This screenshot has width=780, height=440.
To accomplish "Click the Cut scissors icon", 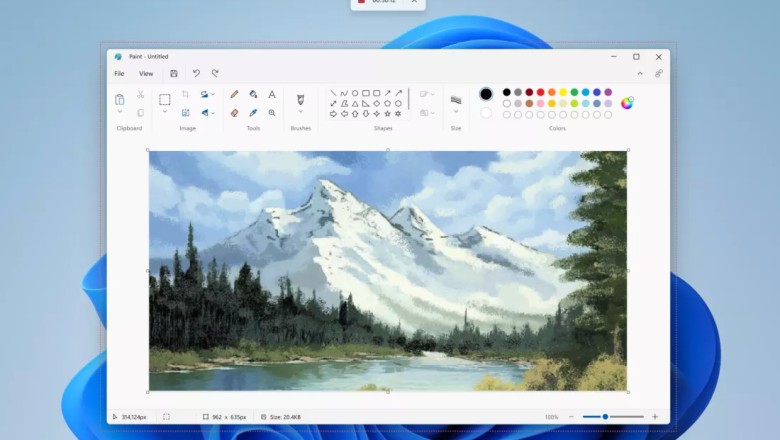I will tap(140, 94).
